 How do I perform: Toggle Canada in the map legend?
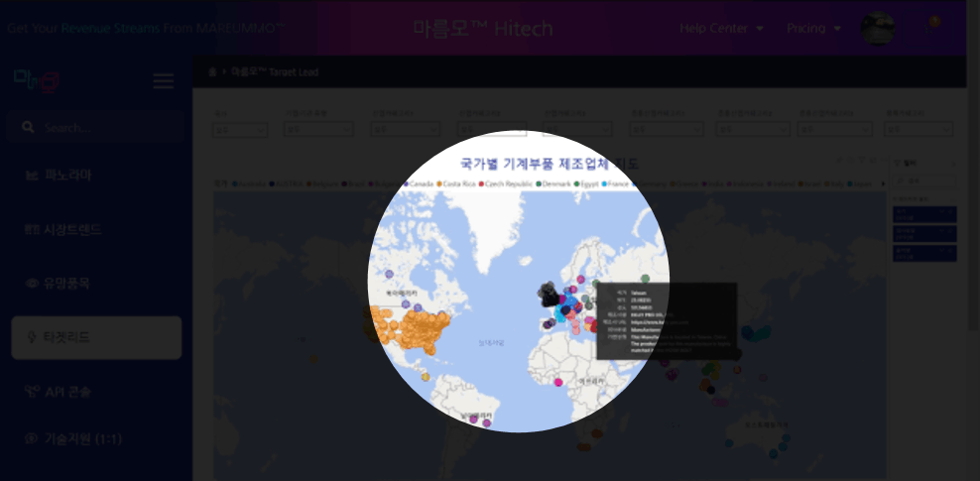pos(419,183)
